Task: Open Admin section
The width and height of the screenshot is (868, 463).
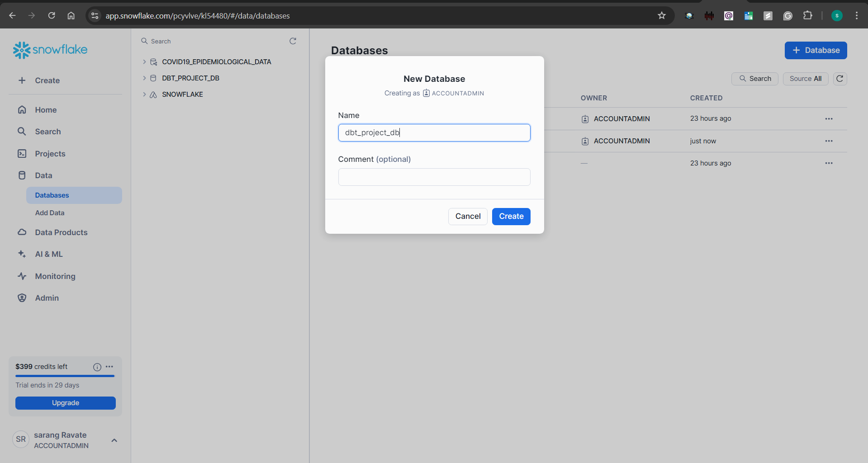Action: point(47,298)
